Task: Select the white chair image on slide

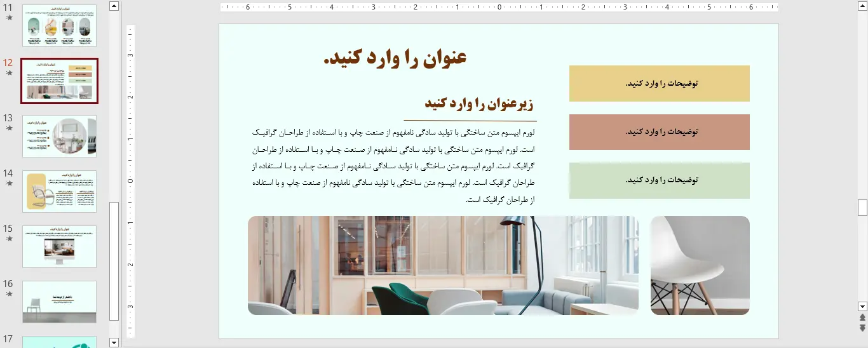Action: pos(700,265)
